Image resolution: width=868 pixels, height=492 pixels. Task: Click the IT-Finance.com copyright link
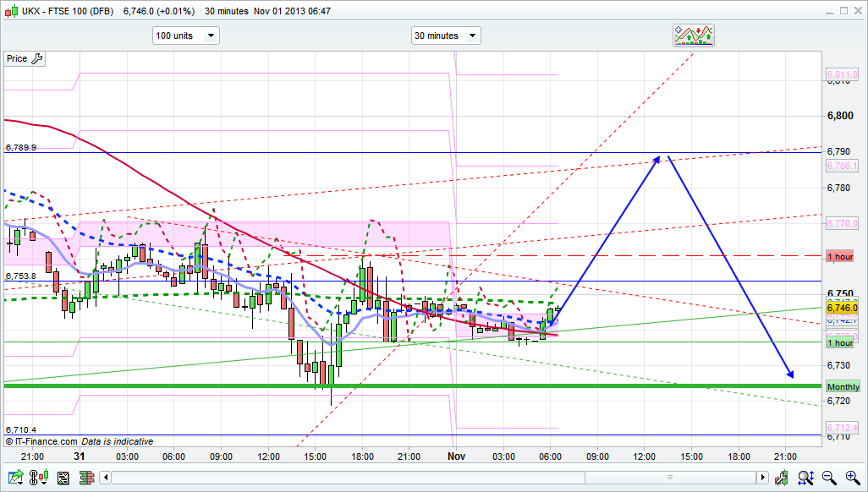42,441
